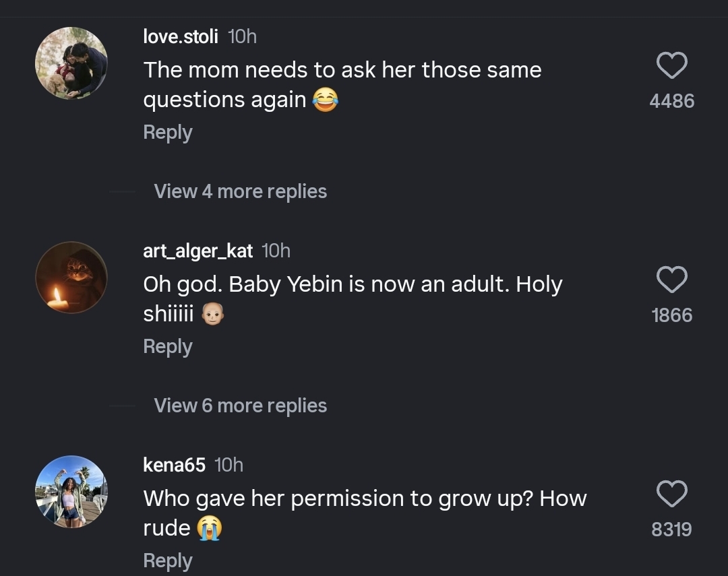
Task: Expand 'View 6 more replies'
Action: pyautogui.click(x=240, y=406)
